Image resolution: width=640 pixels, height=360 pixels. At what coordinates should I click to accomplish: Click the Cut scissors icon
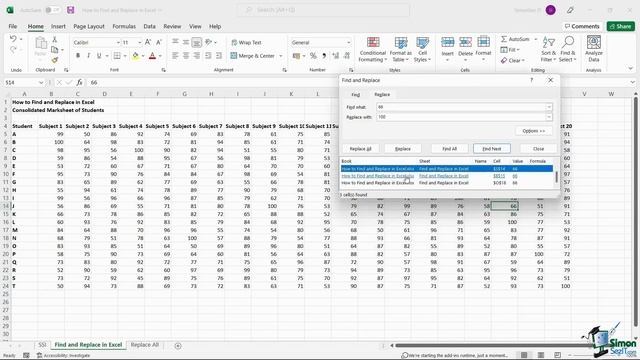coord(55,39)
